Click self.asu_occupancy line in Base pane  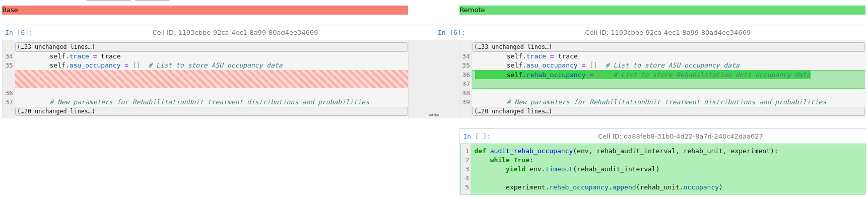[x=166, y=65]
